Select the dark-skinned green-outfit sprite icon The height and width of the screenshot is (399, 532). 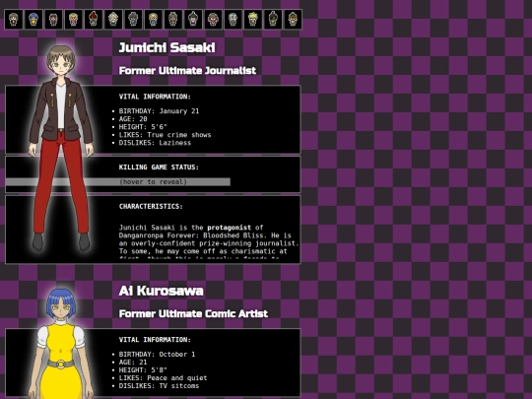(273, 20)
